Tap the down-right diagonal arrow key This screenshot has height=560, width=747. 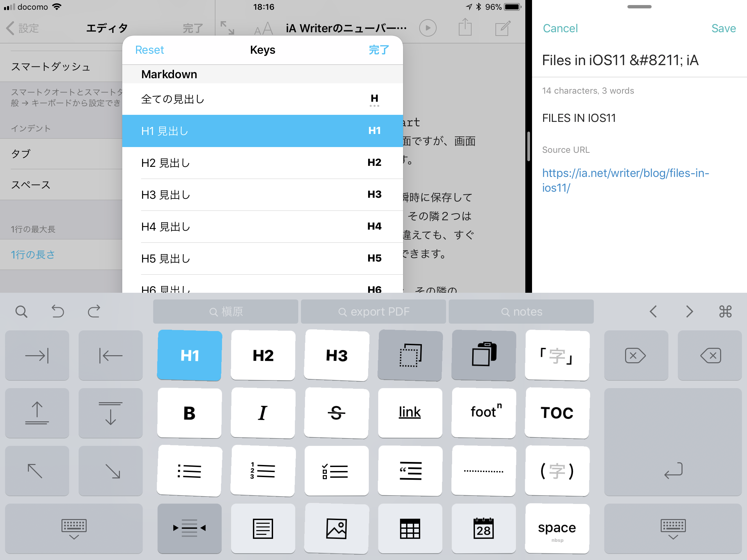tap(111, 471)
